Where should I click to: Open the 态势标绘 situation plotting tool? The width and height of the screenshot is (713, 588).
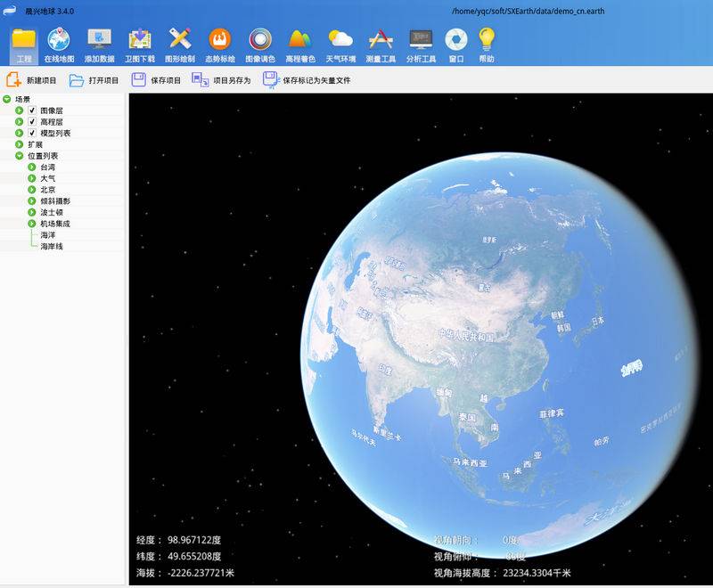click(220, 45)
